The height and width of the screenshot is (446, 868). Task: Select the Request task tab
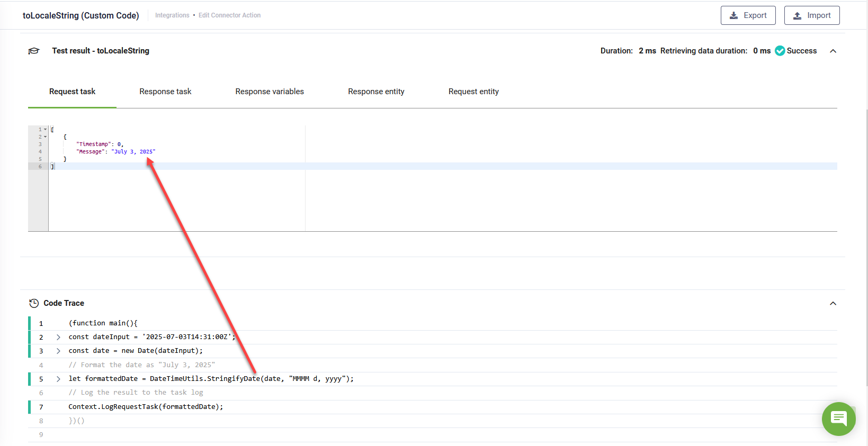tap(72, 92)
